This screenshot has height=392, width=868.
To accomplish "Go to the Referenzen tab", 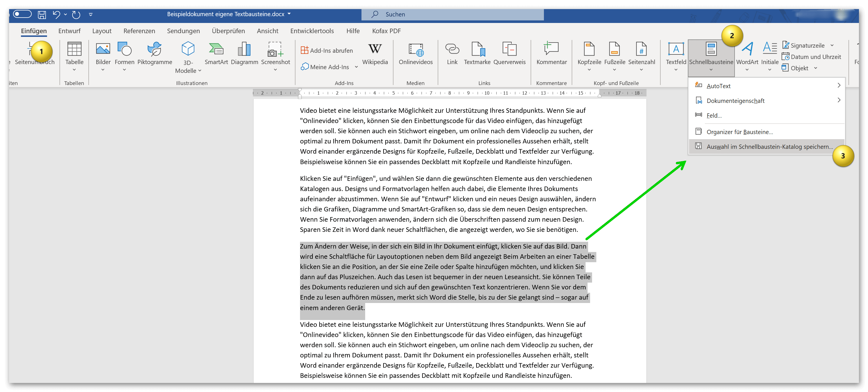I will tap(139, 31).
